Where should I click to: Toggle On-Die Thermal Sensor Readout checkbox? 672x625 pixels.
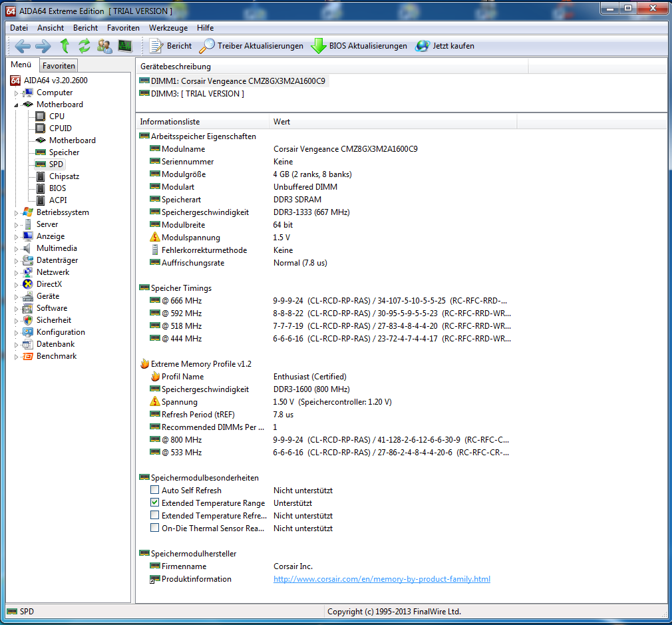point(155,528)
